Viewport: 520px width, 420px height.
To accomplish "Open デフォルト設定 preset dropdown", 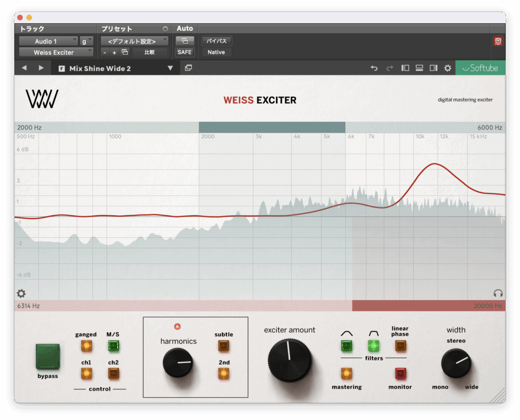I will (134, 41).
